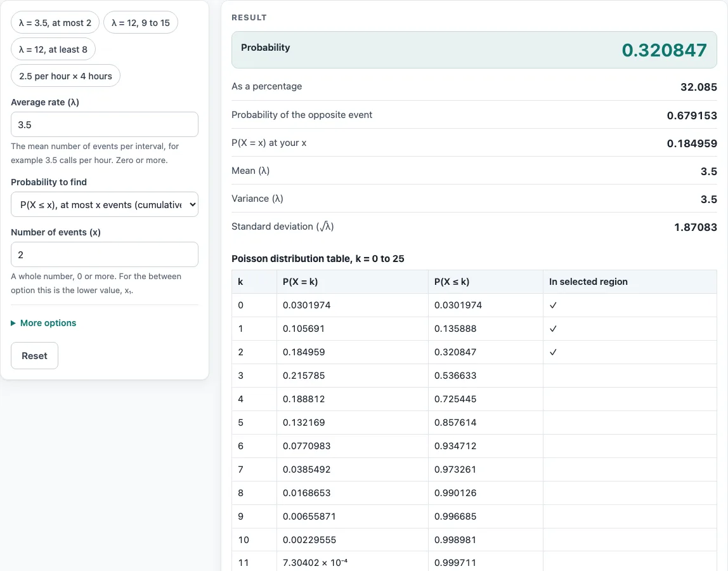Viewport: 728px width, 571px height.
Task: Select cumulative value 0.536633
Action: click(455, 376)
